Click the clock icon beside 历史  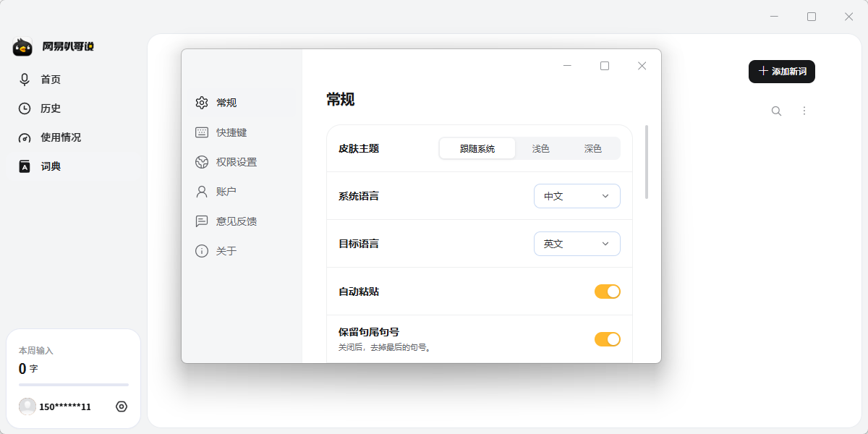(x=25, y=109)
